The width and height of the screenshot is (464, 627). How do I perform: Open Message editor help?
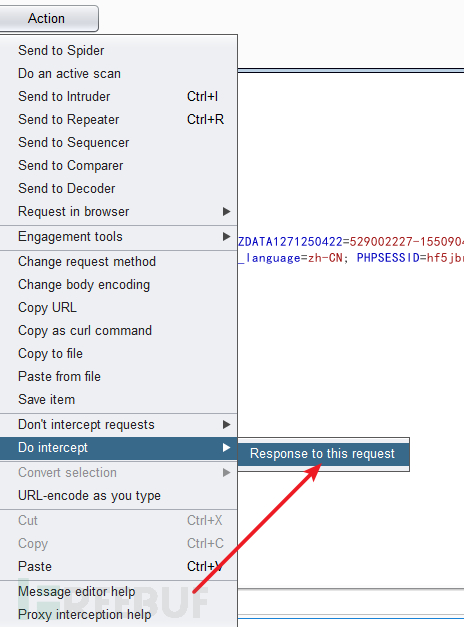point(118,592)
